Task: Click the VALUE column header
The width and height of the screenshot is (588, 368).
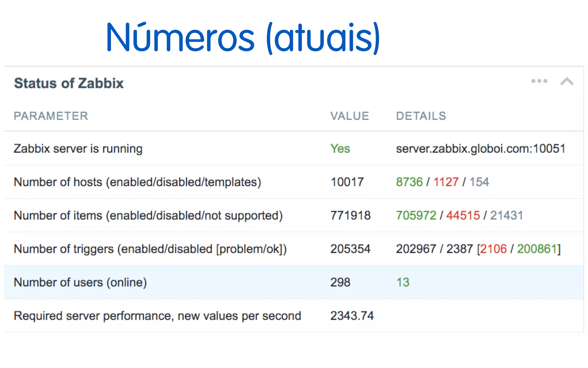Action: tap(349, 116)
